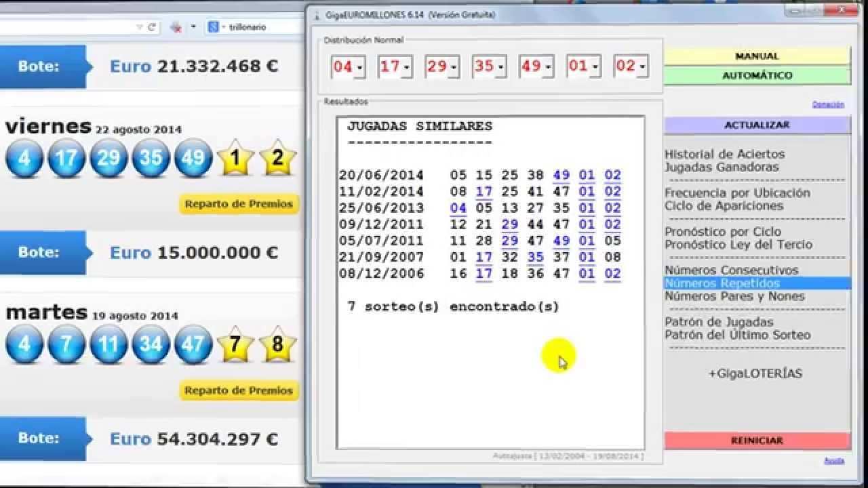Open Números Pares y Nones
The width and height of the screenshot is (868, 488).
(734, 296)
